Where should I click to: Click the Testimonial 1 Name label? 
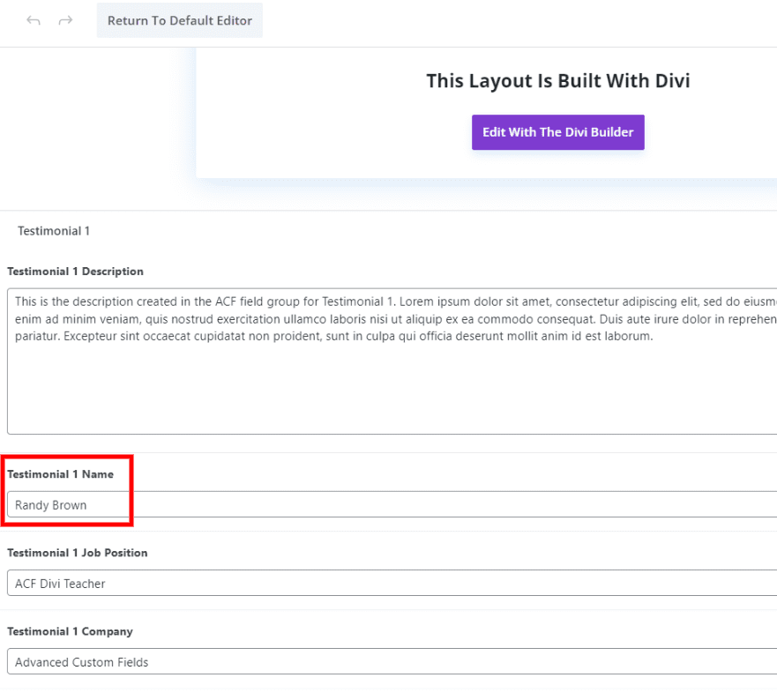point(60,474)
